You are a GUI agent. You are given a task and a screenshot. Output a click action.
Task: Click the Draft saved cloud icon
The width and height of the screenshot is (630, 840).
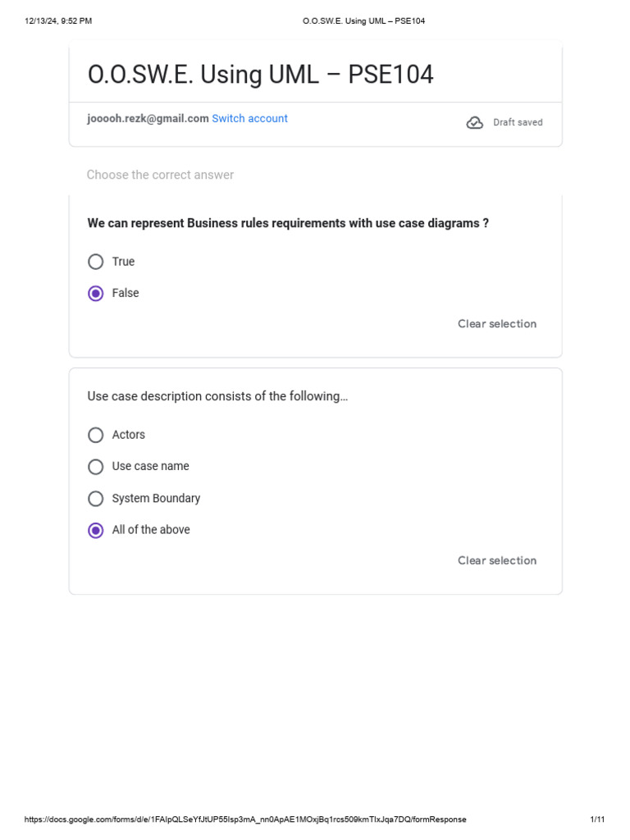coord(474,122)
